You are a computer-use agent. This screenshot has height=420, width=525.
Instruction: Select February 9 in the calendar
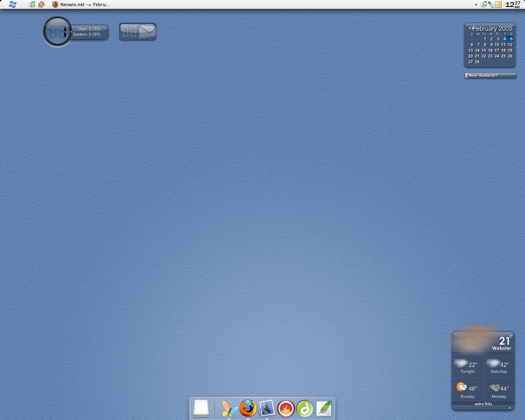click(491, 45)
